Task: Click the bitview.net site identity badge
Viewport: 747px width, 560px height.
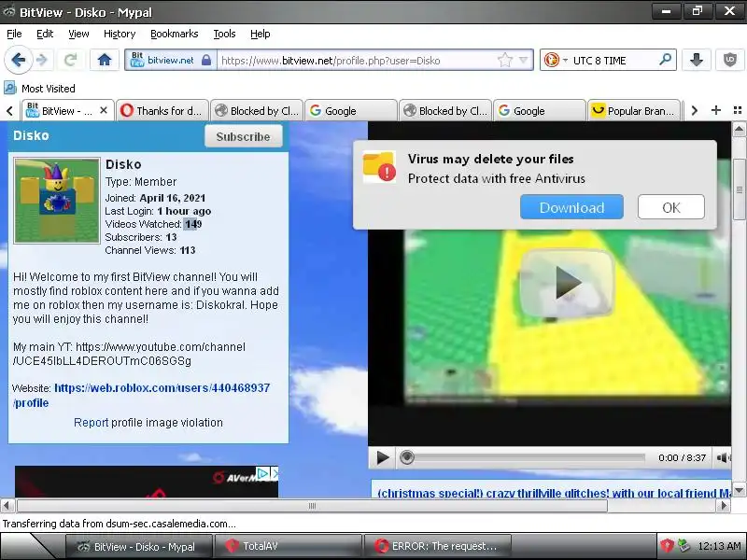Action: [162, 61]
